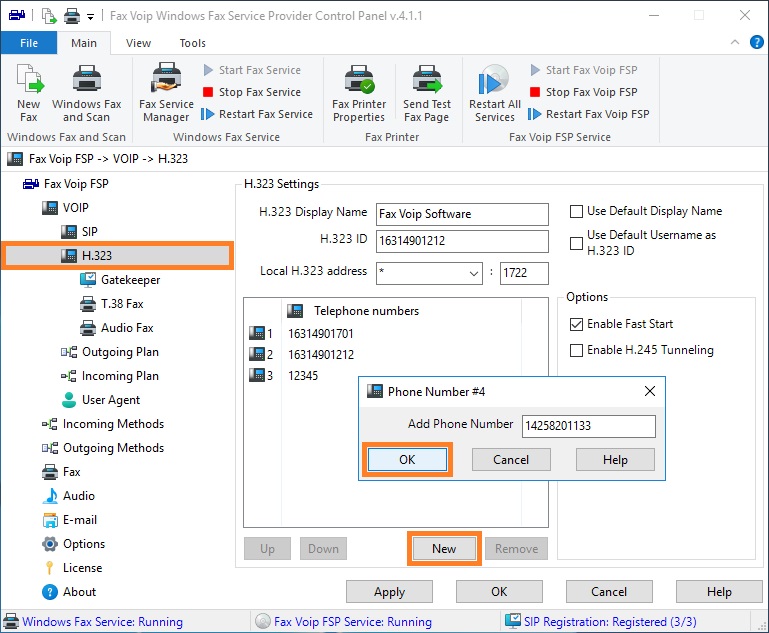Screen dimensions: 769x633
Task: Select telephone number 16314901212 in list
Action: coord(321,354)
